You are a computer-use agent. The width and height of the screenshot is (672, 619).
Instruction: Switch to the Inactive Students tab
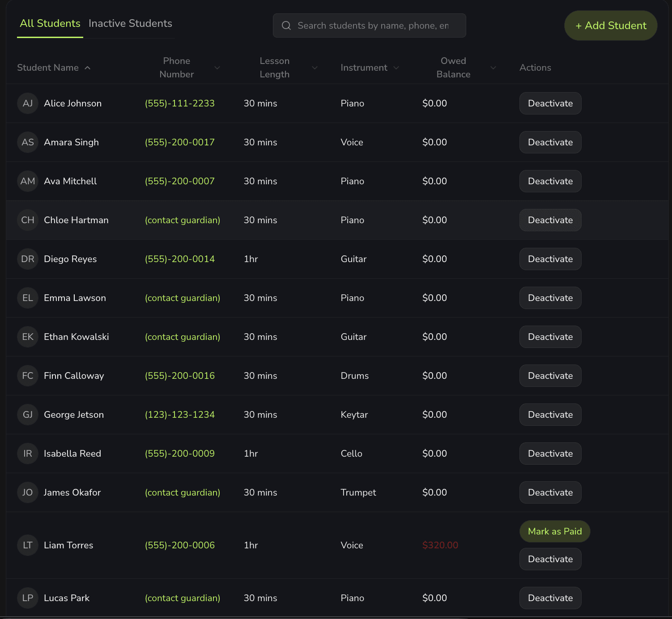130,23
